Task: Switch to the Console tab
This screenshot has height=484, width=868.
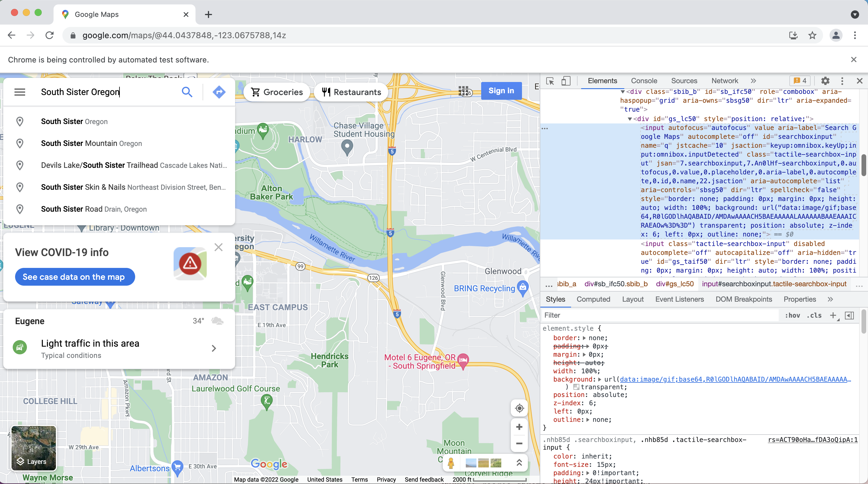Action: pos(644,81)
